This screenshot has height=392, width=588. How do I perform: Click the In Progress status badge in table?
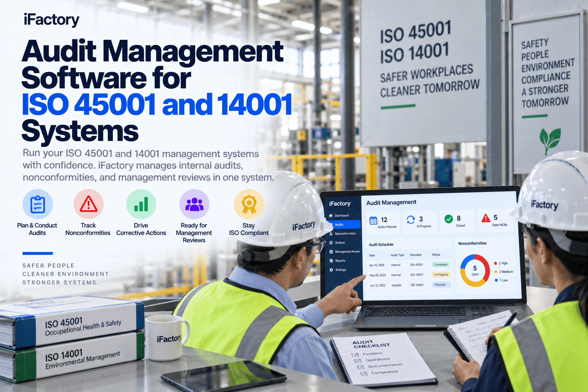pos(441,274)
